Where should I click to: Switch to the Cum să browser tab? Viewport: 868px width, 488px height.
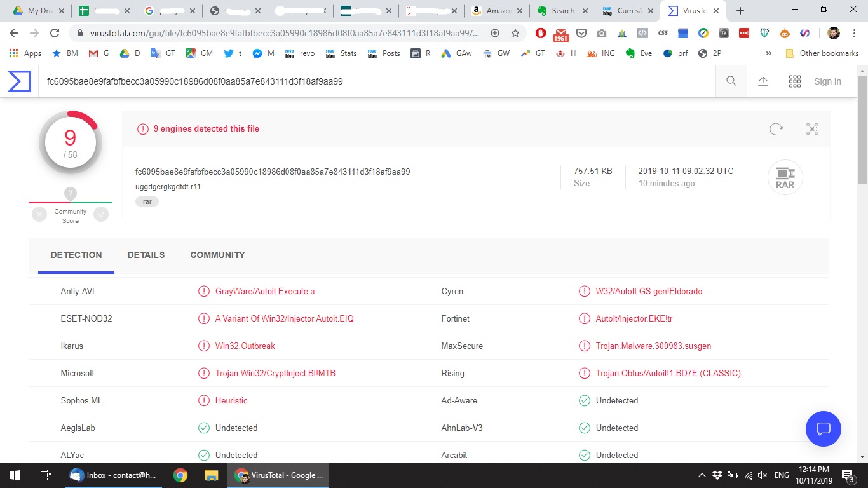point(627,11)
